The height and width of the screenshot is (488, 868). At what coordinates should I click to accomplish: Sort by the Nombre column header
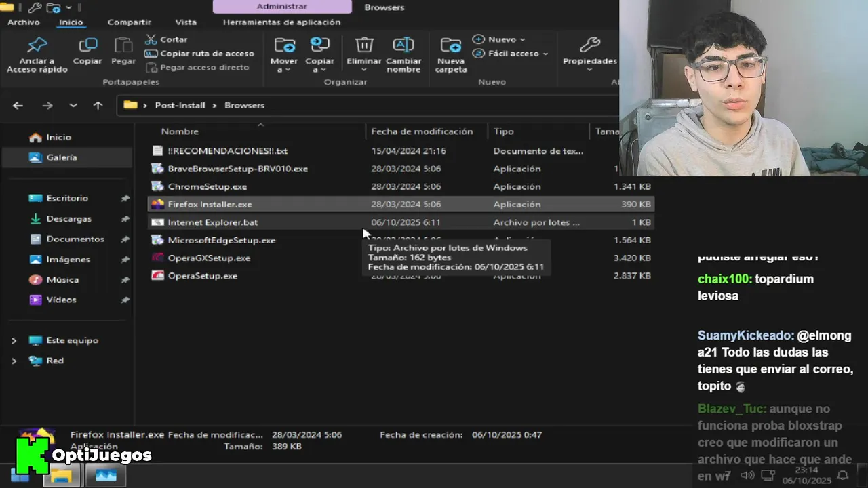180,131
